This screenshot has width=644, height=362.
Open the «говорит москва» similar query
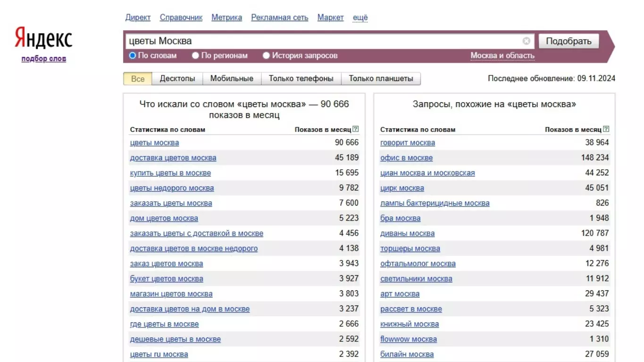pos(408,143)
